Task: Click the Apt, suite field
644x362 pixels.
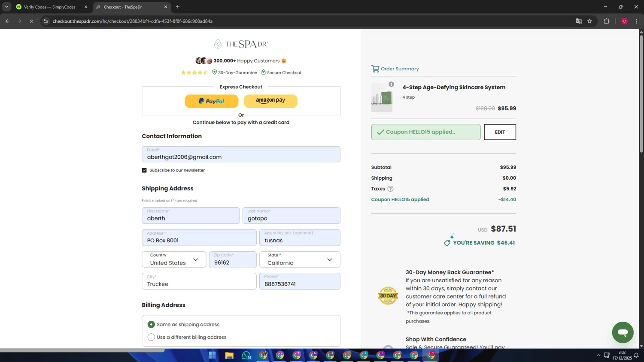Action: [300, 238]
